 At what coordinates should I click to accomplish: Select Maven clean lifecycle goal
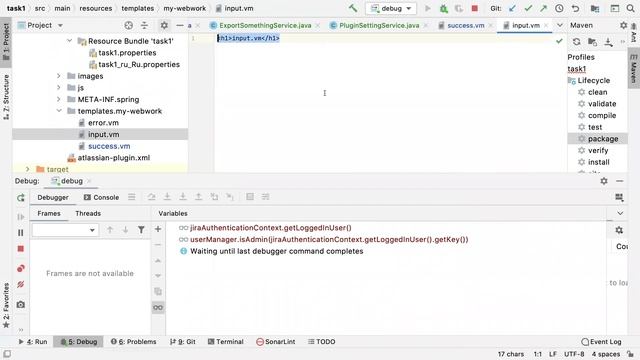point(597,92)
